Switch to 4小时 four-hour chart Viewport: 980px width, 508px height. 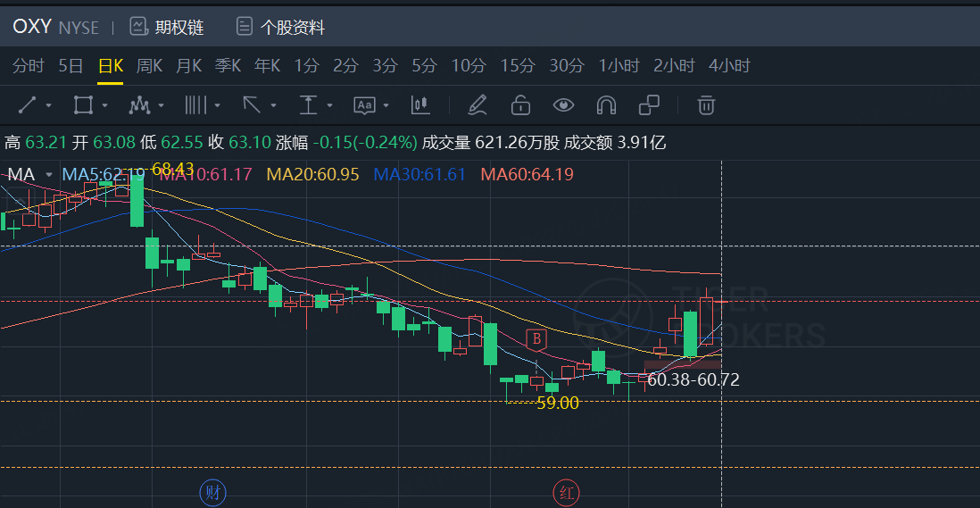[729, 65]
